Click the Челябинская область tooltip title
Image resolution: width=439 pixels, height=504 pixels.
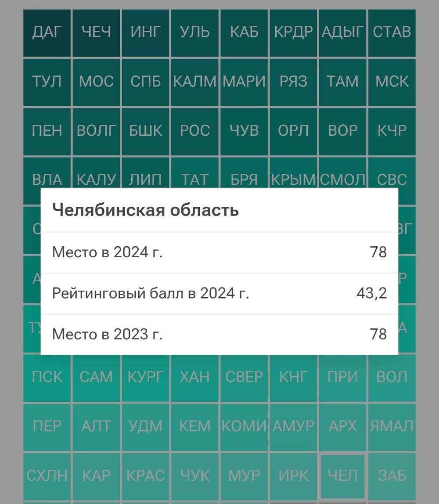pos(145,210)
